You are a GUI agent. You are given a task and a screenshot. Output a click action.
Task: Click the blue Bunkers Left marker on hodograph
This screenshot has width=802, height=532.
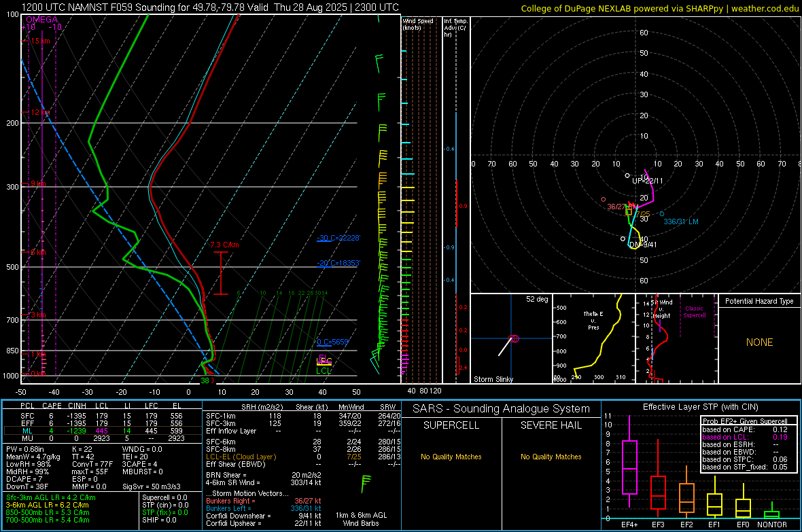(x=662, y=214)
